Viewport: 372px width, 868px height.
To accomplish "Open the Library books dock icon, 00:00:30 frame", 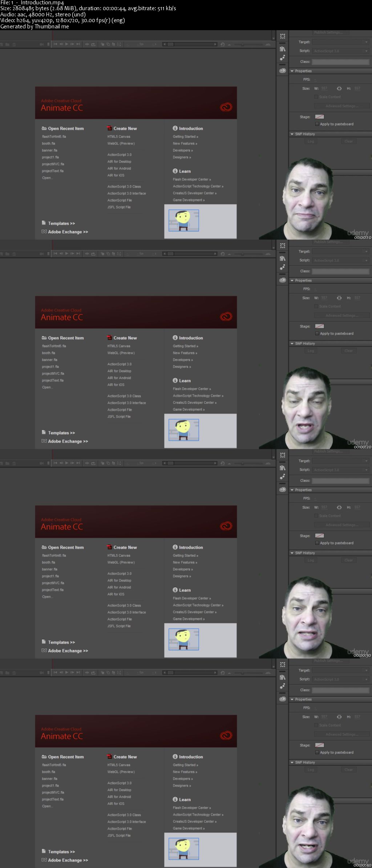I will (x=283, y=468).
